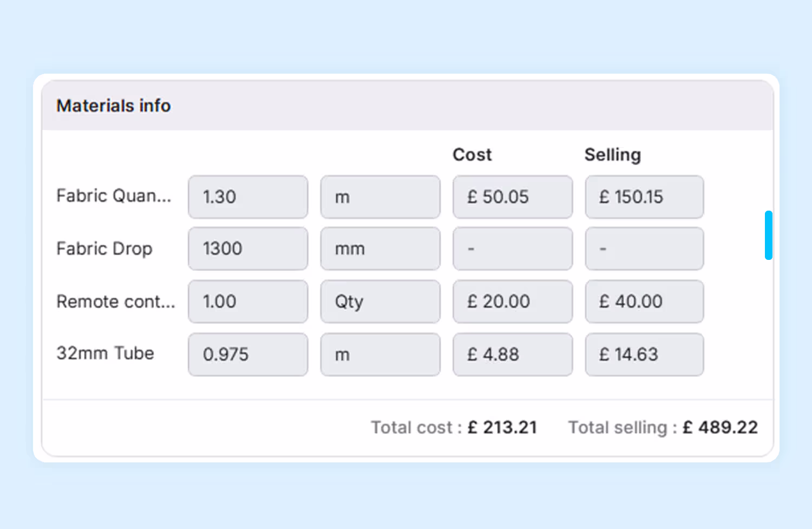This screenshot has height=529, width=812.
Task: Click the Fabric Quantity selling £ 150.15
Action: point(644,197)
